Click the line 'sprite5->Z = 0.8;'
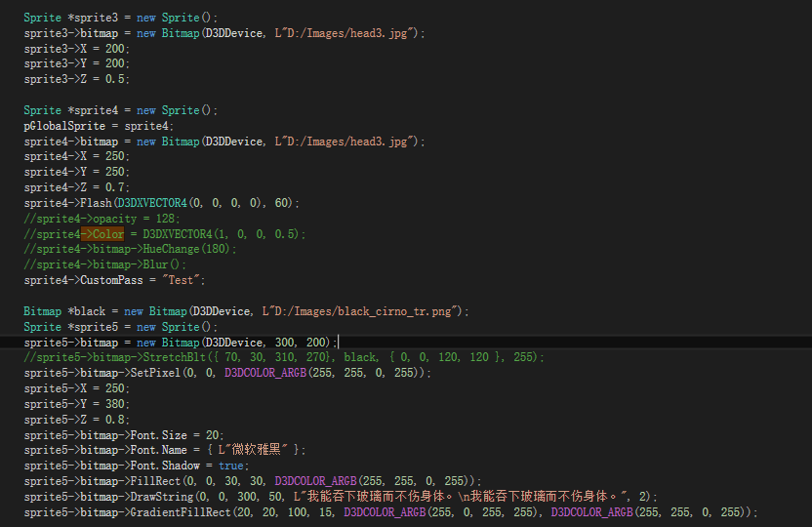The height and width of the screenshot is (527, 812). (77, 420)
